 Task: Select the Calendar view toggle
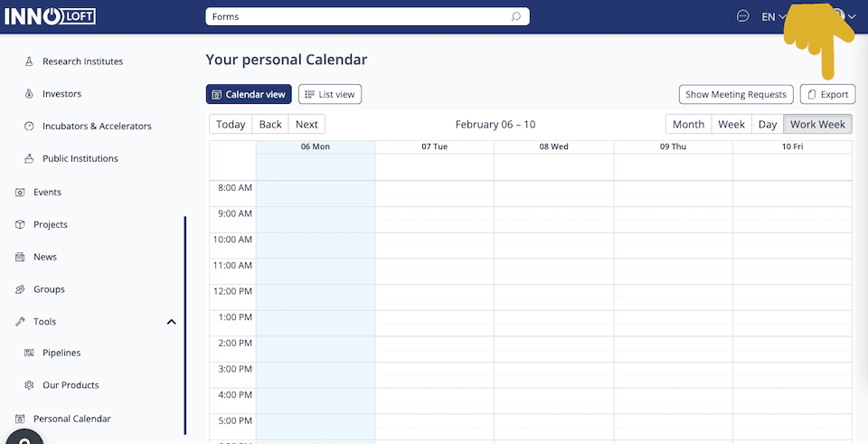(x=249, y=94)
